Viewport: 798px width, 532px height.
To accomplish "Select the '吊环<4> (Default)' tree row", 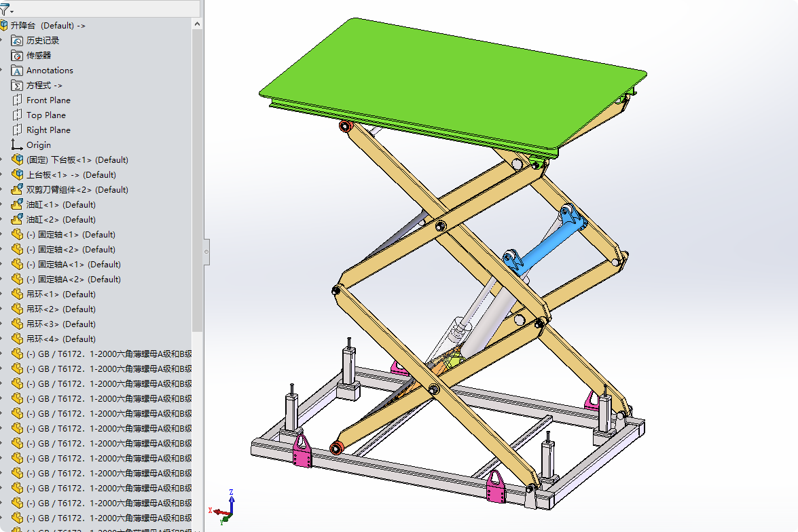I will coord(54,339).
